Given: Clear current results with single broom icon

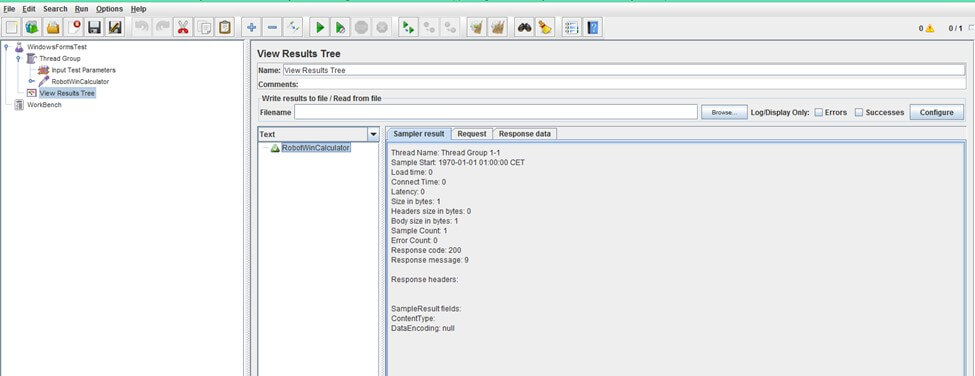Looking at the screenshot, I should 476,27.
